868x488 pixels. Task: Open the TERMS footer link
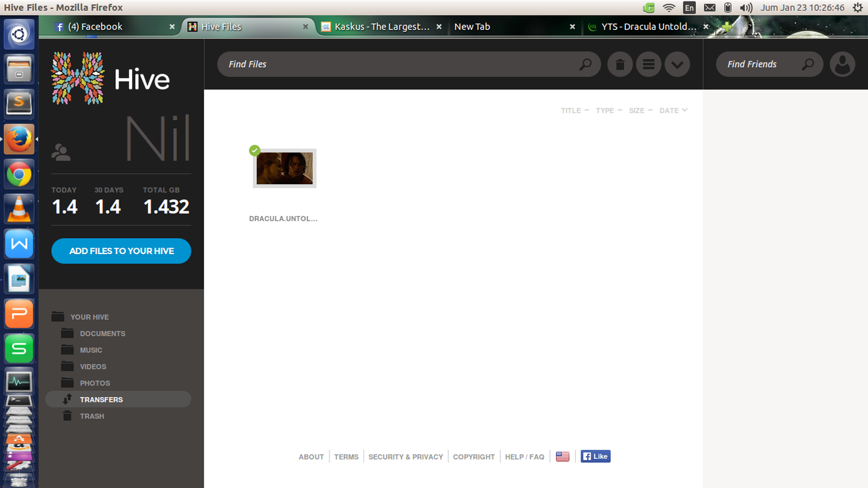(347, 457)
